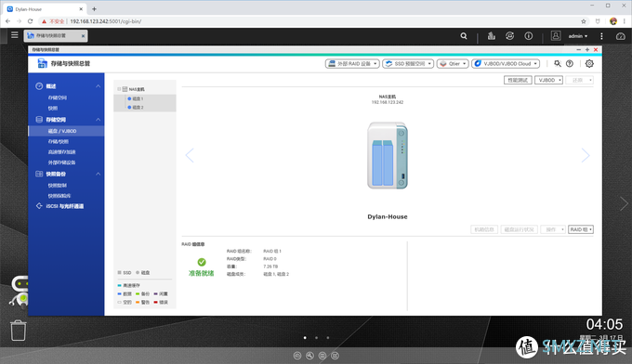
Task: Go to previous enclosure with left arrow
Action: 190,155
